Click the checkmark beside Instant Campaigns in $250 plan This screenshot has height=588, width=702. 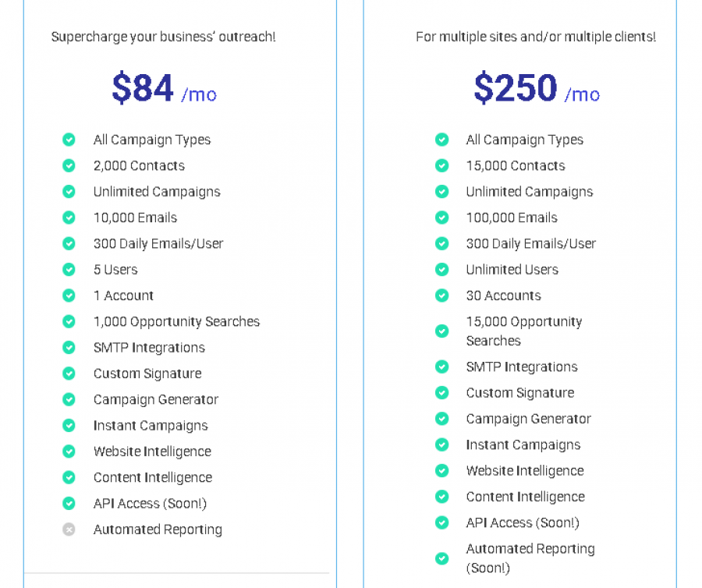click(x=441, y=445)
